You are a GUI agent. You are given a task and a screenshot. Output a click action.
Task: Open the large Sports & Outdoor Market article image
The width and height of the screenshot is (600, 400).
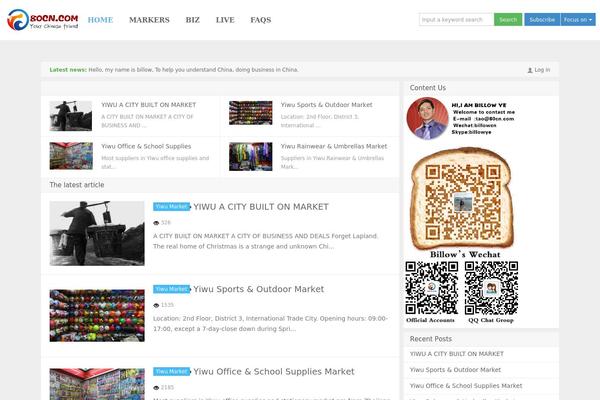tap(97, 315)
